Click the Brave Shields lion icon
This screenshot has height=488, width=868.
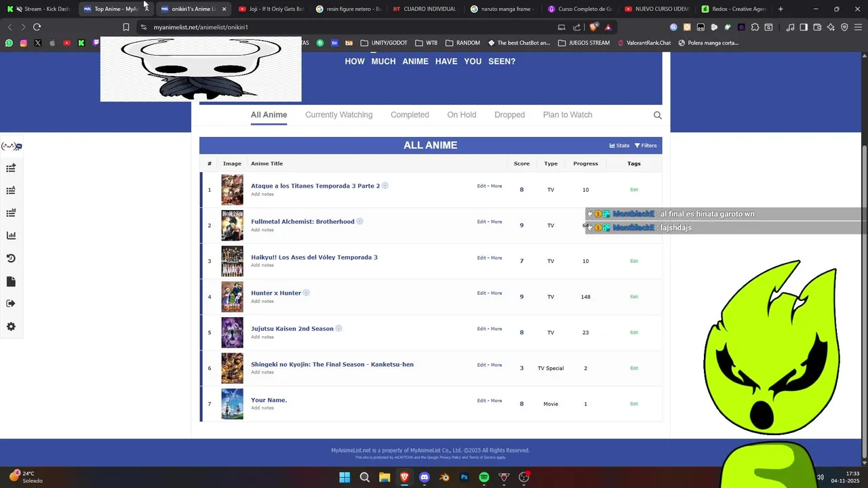point(594,27)
